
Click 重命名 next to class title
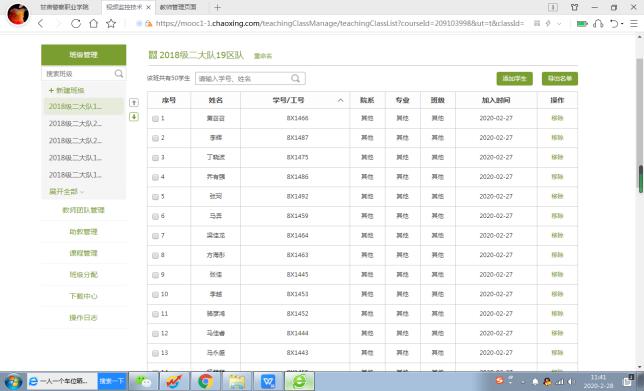263,56
